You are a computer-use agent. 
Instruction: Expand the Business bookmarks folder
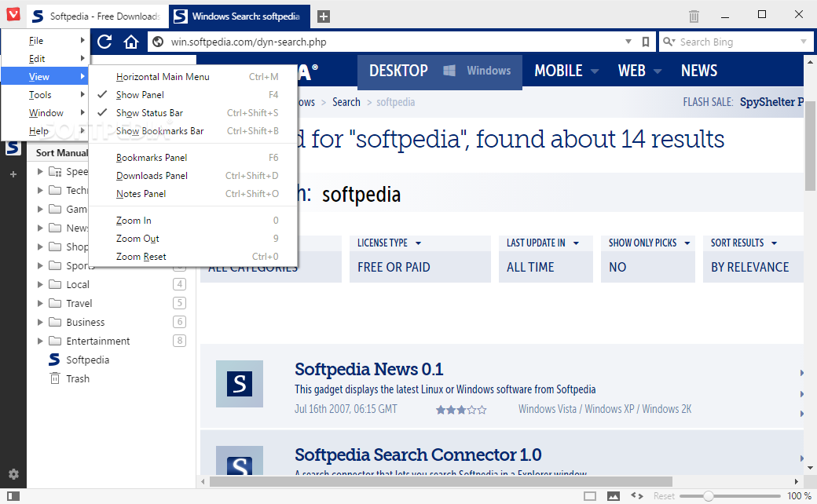click(x=40, y=323)
